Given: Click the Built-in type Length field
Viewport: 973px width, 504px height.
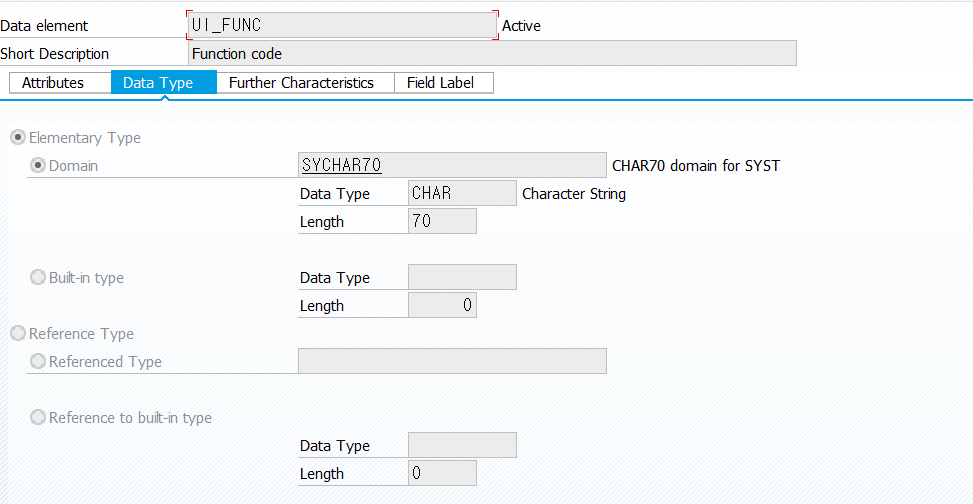Looking at the screenshot, I should click(442, 306).
